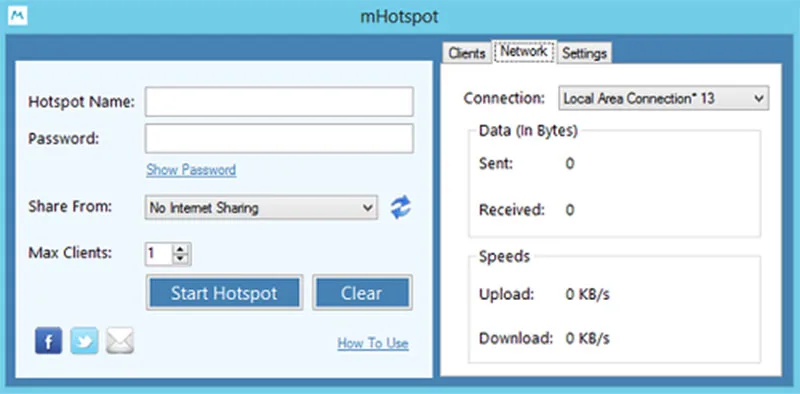Click into the Hotspot Name field
The height and width of the screenshot is (394, 800).
[279, 102]
